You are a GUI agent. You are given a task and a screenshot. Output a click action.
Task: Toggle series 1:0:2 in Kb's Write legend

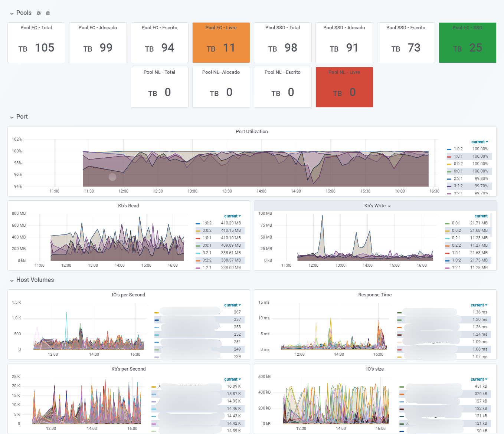(x=456, y=260)
